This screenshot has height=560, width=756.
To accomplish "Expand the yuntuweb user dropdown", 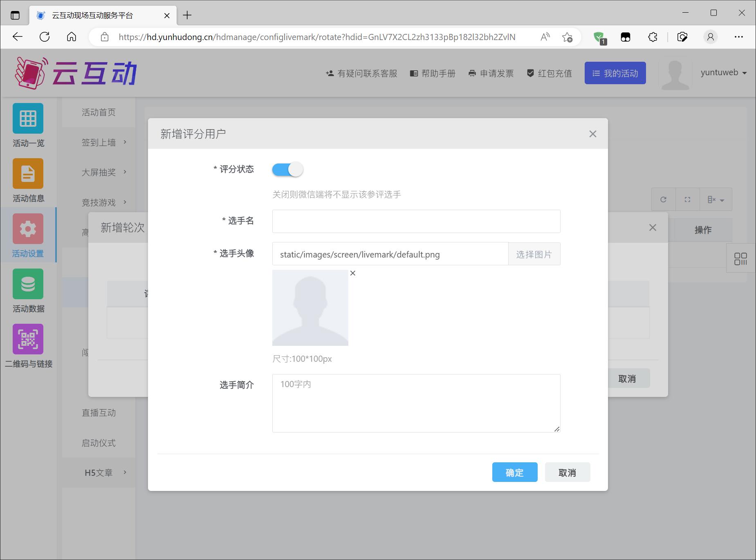I will point(723,73).
